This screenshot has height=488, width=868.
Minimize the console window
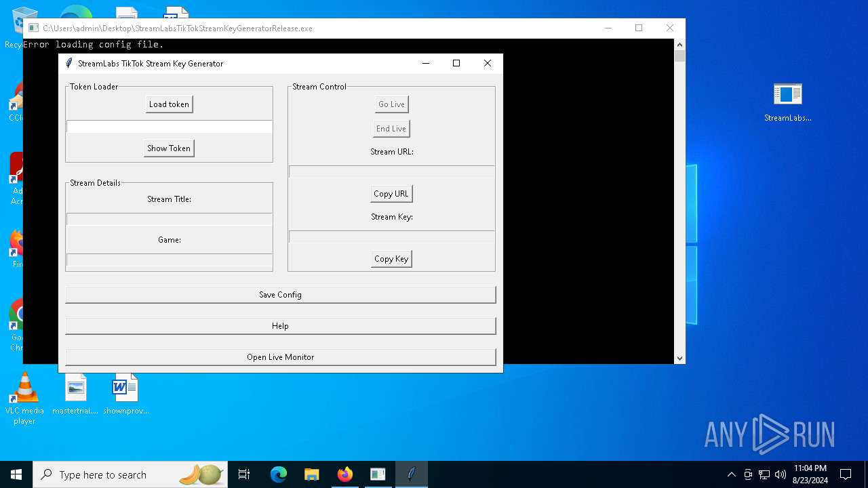tap(608, 28)
